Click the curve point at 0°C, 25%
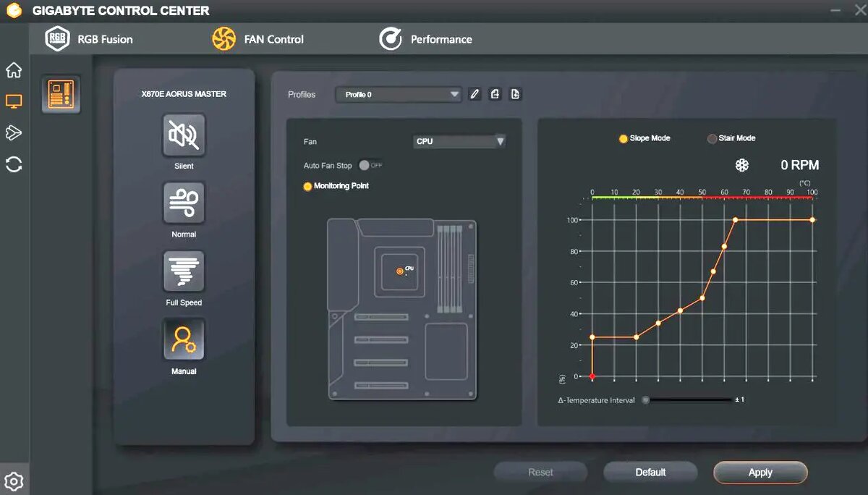 592,337
